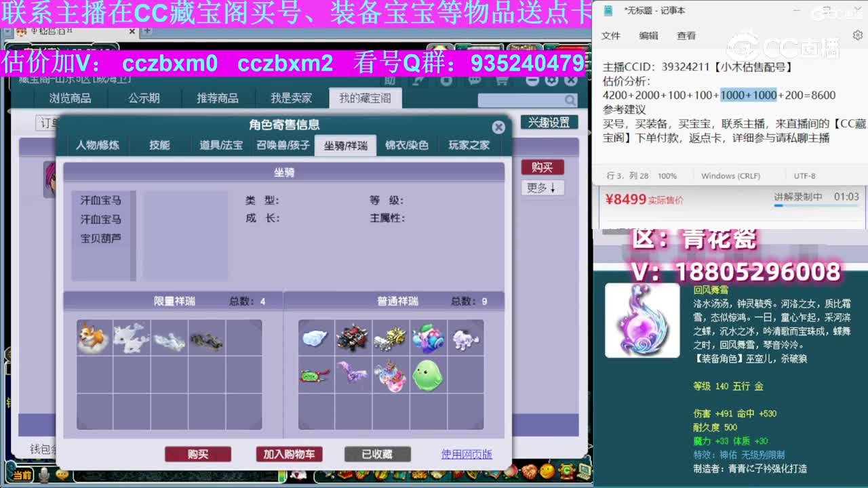Image resolution: width=868 pixels, height=488 pixels.
Task: Open Notepad 文件 menu
Action: 611,36
